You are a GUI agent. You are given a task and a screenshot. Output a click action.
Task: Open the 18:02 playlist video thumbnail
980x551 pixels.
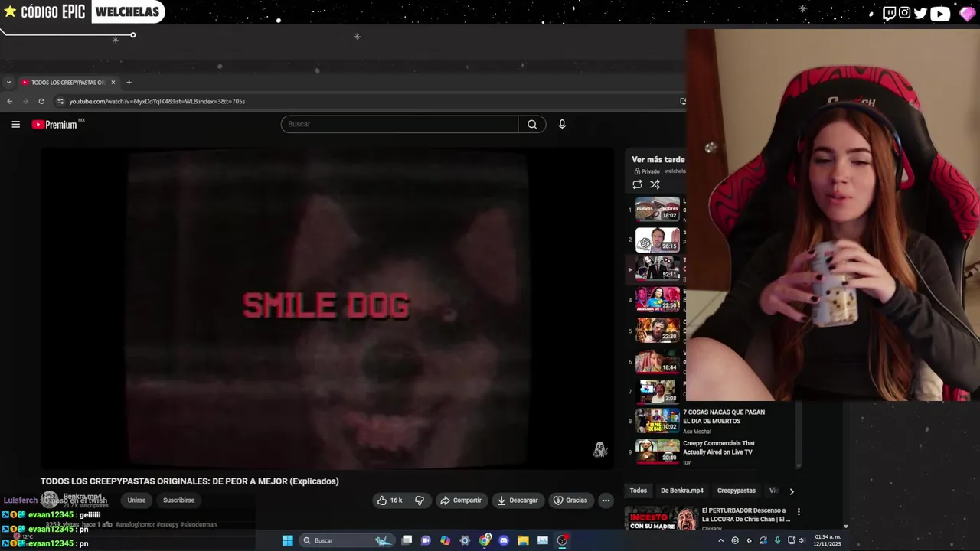tap(657, 210)
